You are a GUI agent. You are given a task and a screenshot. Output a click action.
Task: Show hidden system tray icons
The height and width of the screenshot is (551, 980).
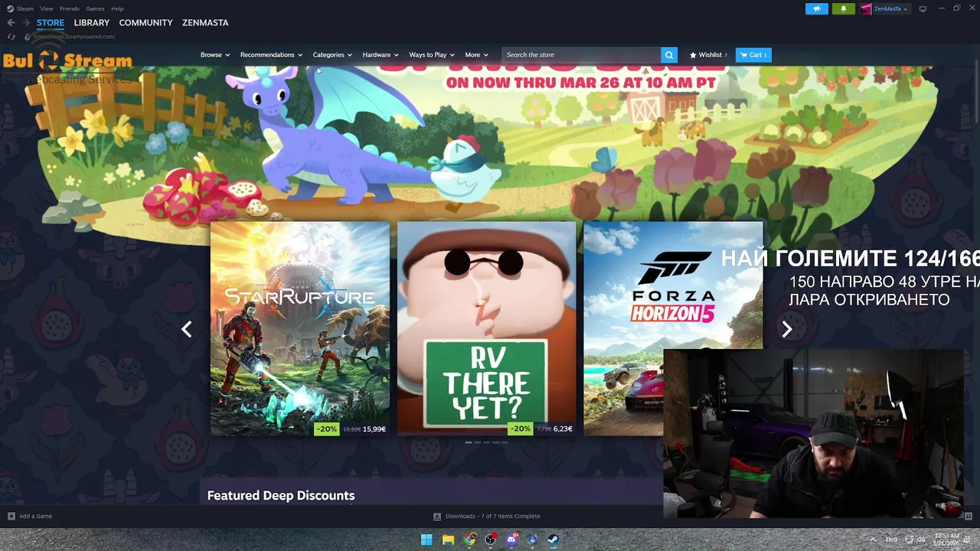[874, 540]
